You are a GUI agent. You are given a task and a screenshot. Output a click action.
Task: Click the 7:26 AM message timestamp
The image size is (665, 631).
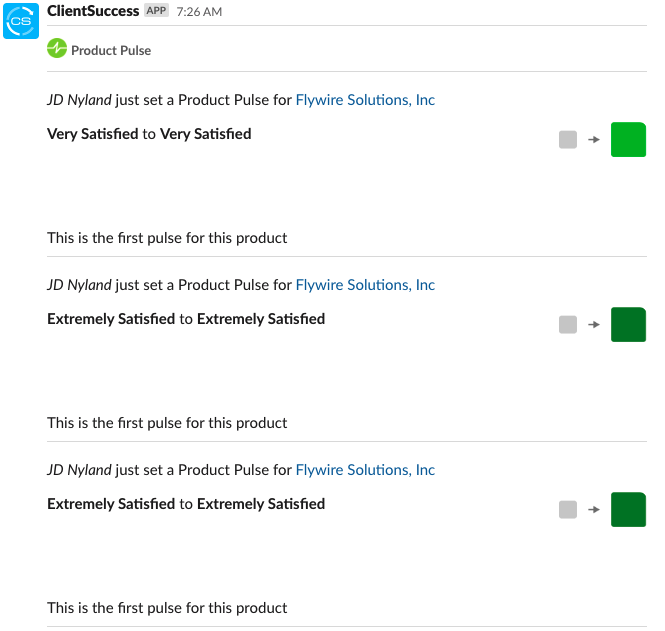pyautogui.click(x=199, y=11)
